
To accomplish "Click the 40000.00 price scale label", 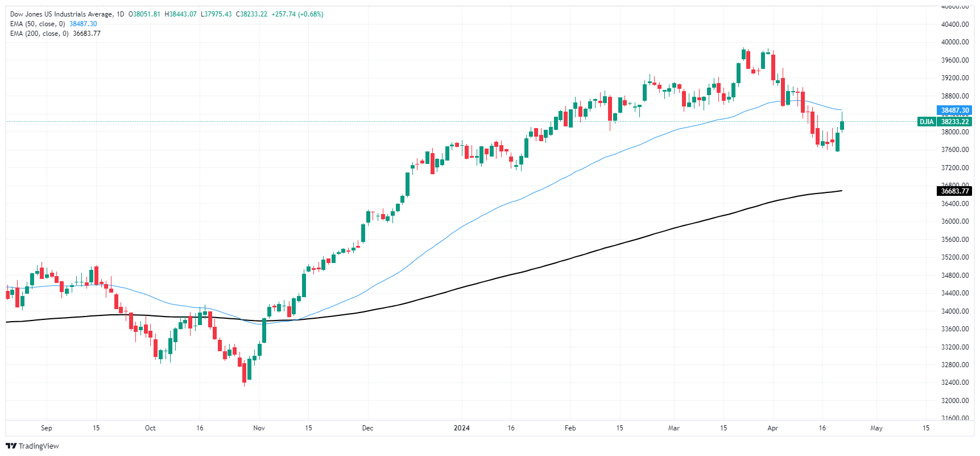I will [x=955, y=42].
